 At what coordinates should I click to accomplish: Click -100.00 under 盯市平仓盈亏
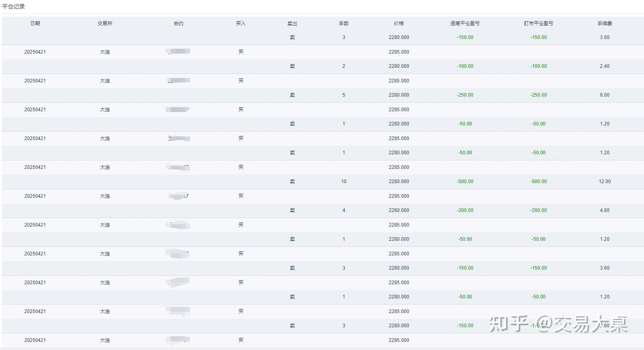[x=538, y=66]
